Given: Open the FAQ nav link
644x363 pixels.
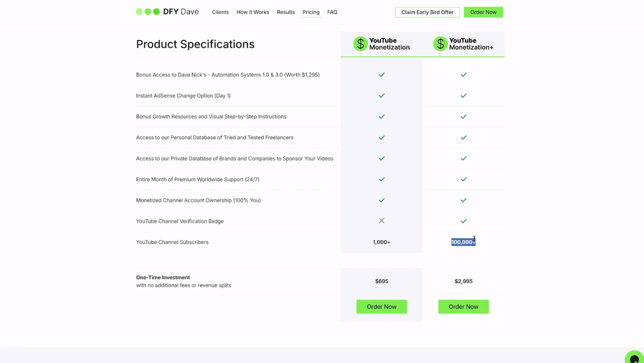Looking at the screenshot, I should click(332, 12).
